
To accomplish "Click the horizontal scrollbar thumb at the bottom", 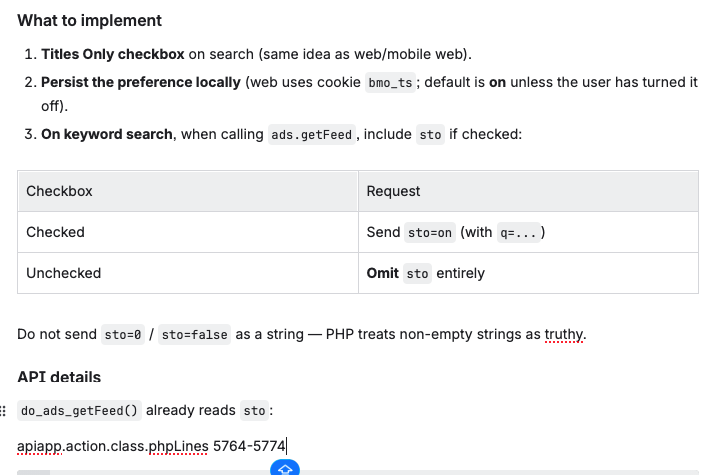I will click(33, 473).
